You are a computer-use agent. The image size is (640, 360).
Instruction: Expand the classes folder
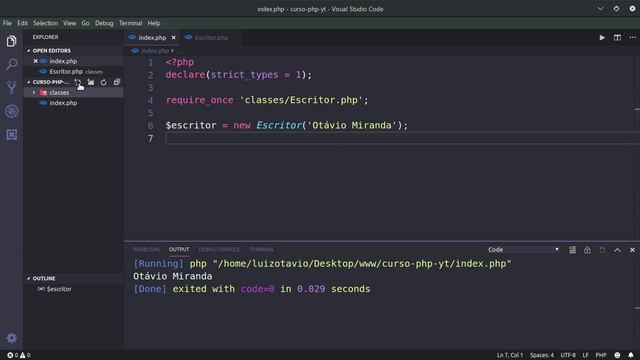(x=34, y=93)
